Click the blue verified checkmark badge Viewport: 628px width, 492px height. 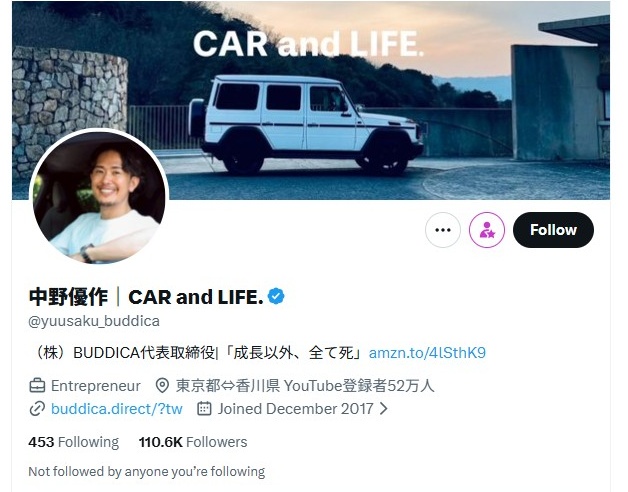(276, 296)
